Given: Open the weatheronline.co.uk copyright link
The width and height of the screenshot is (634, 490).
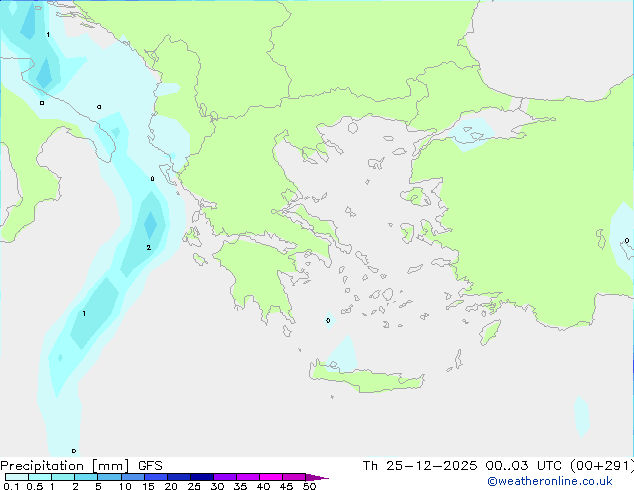Looking at the screenshot, I should click(550, 481).
